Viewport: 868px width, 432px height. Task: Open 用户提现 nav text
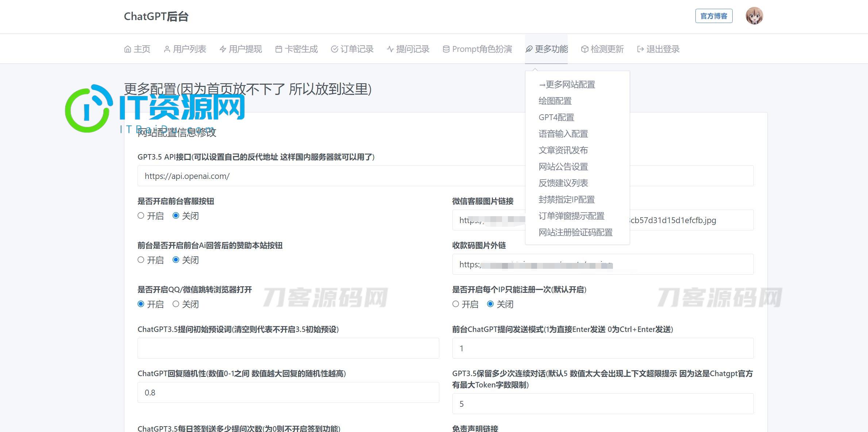(x=246, y=49)
